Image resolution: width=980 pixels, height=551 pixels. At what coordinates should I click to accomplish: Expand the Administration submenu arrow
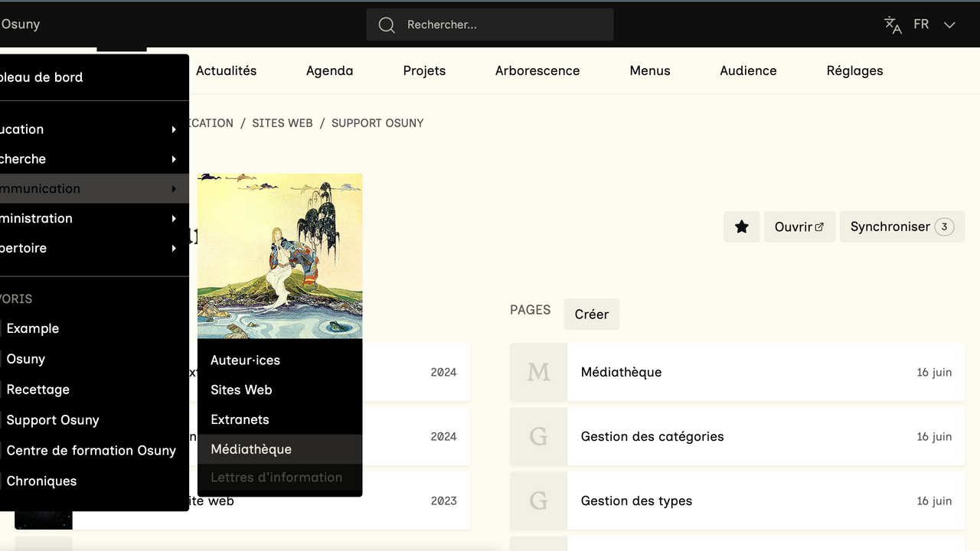pos(174,219)
